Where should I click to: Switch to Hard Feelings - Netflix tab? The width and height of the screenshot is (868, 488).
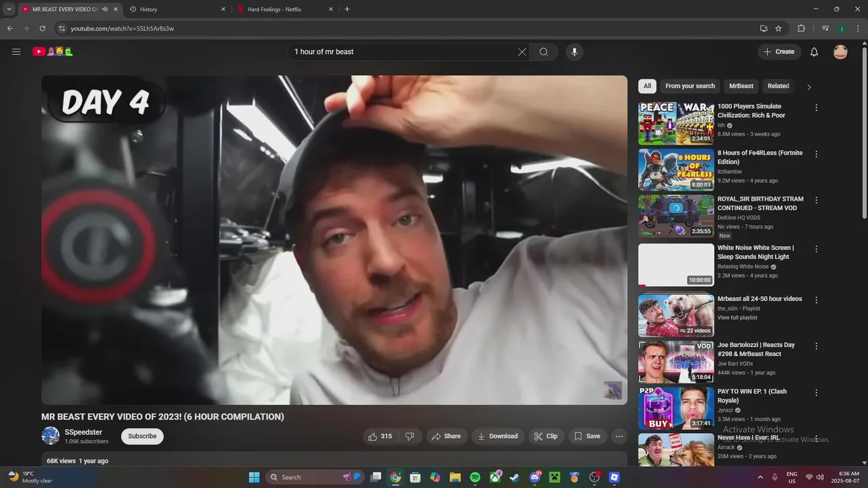[x=285, y=9]
